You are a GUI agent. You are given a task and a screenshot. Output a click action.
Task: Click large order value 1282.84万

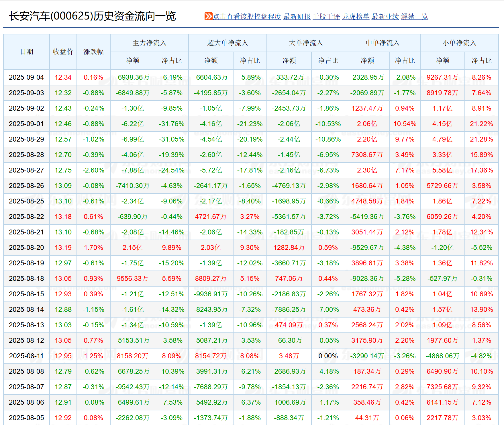point(289,248)
